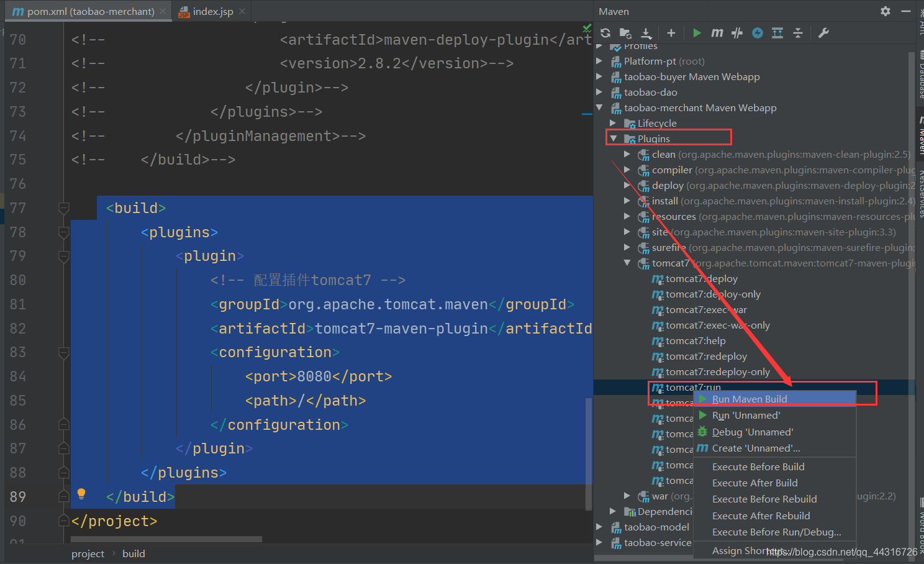Choose Debug 'Unnamed' from context menu

[x=775, y=432]
